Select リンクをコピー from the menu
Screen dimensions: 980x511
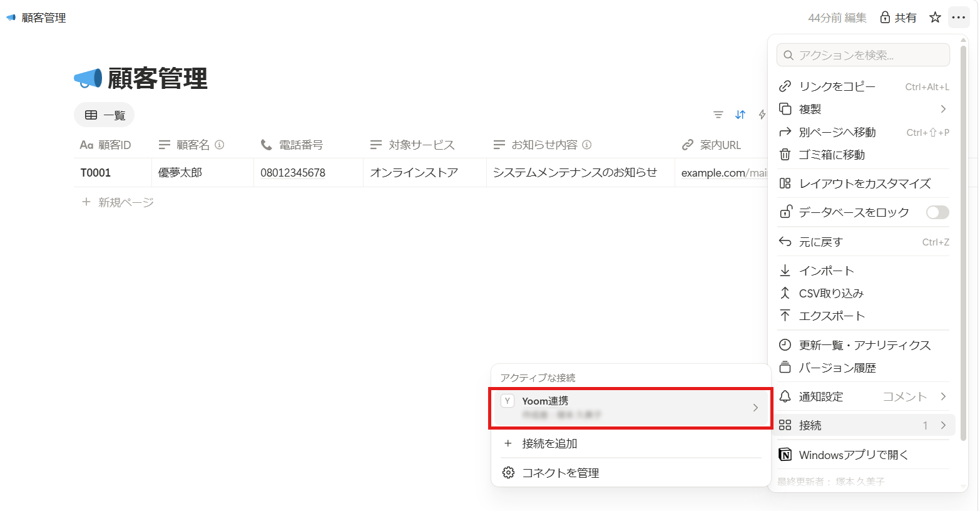(864, 86)
